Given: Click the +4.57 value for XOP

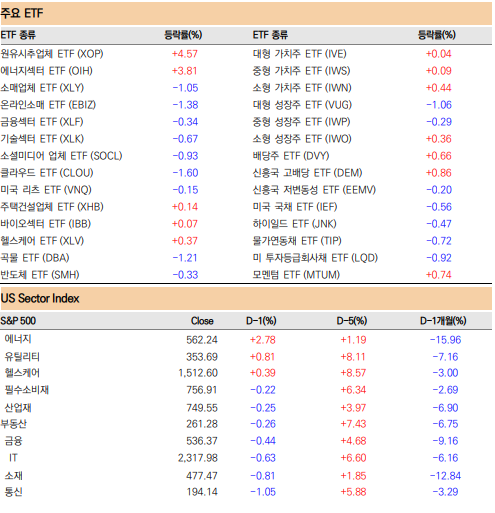Looking at the screenshot, I should click(185, 54).
